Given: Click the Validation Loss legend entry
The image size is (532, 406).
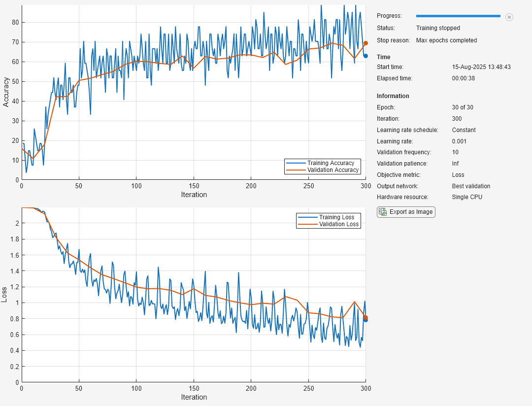Looking at the screenshot, I should 328,224.
